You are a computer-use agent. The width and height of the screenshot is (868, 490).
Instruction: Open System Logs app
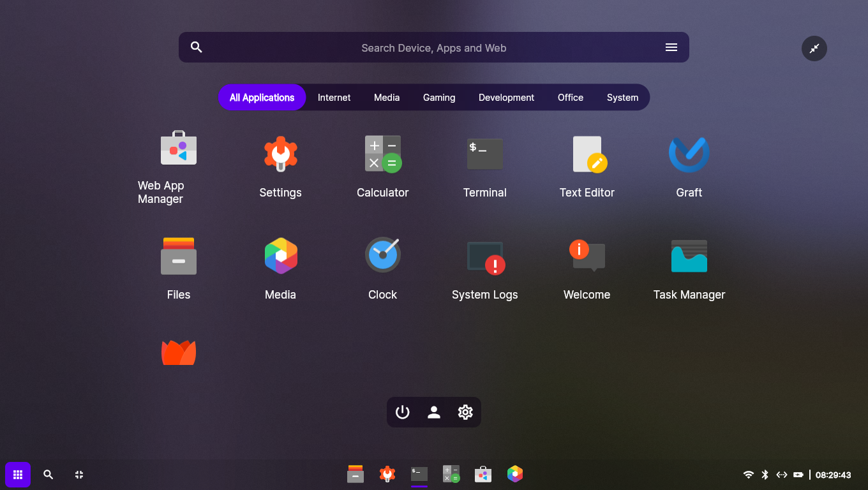[x=485, y=256]
